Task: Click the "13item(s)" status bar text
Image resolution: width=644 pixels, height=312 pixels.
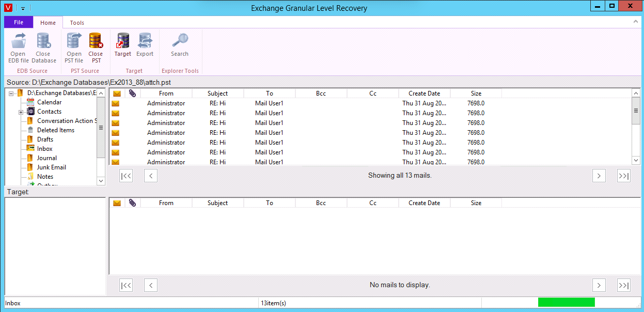Action: [274, 303]
